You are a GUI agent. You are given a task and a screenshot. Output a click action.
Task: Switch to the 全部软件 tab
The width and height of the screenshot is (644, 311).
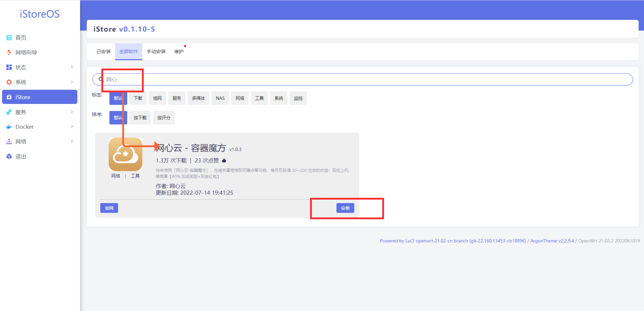129,52
